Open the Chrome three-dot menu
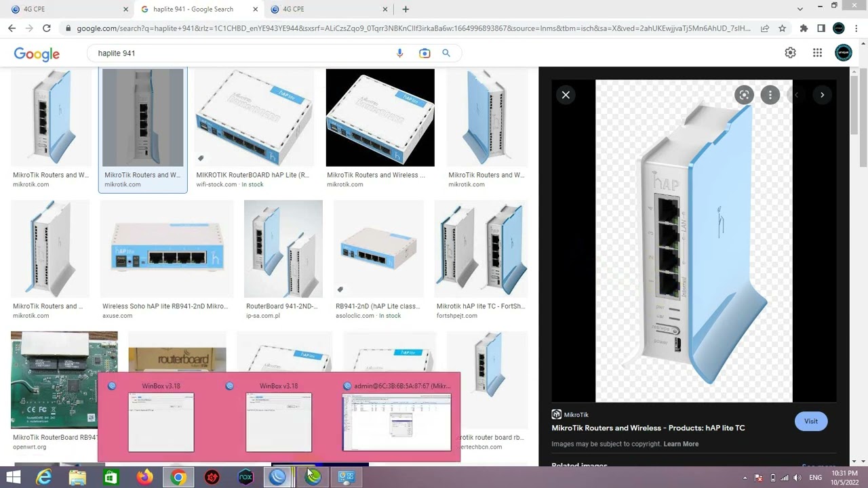The image size is (868, 488). point(856,28)
